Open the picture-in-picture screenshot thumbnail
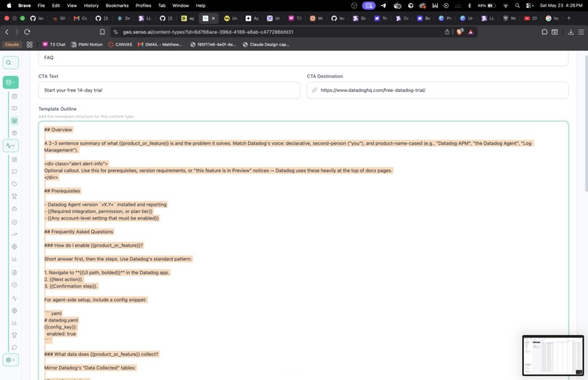588x380 pixels. coord(553,355)
